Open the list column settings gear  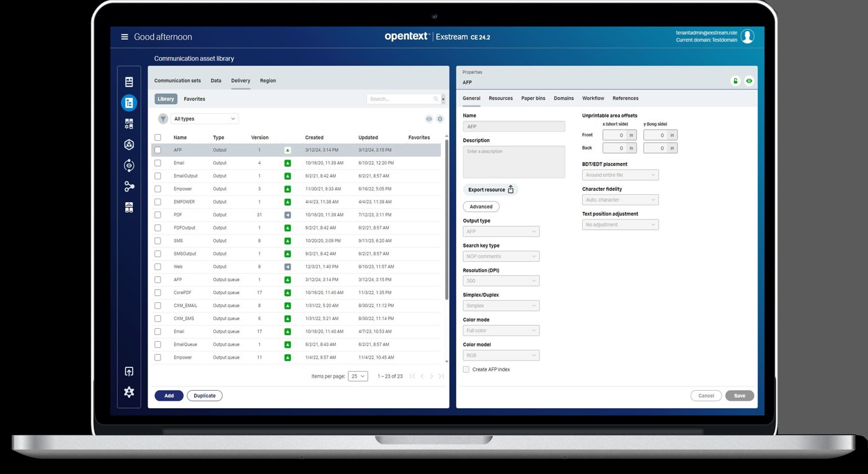[440, 119]
